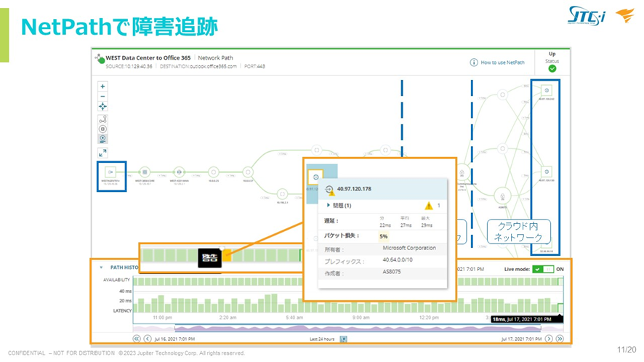The height and width of the screenshot is (362, 644).
Task: Open How to use NetPath link
Action: click(x=502, y=63)
